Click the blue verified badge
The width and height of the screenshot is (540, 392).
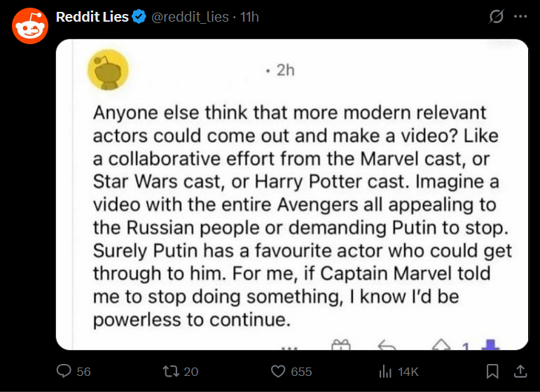(x=139, y=17)
